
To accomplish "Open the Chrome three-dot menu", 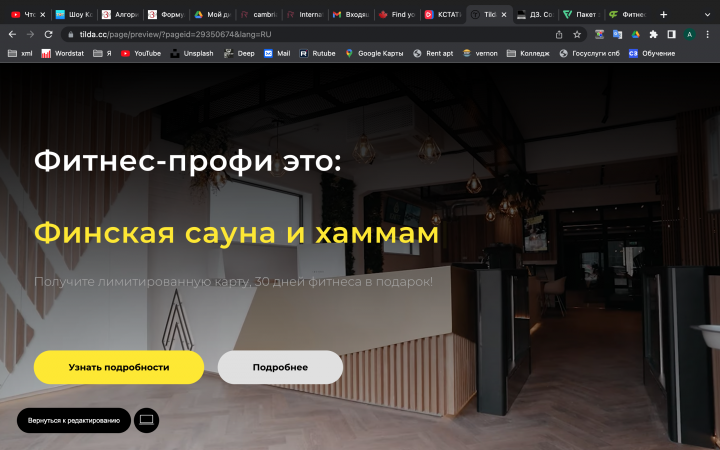I will (708, 34).
